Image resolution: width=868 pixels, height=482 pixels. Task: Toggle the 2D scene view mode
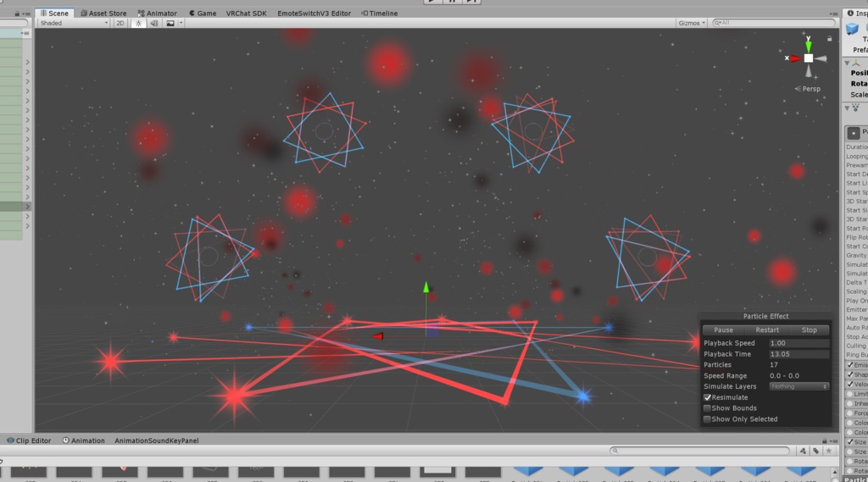(x=120, y=23)
